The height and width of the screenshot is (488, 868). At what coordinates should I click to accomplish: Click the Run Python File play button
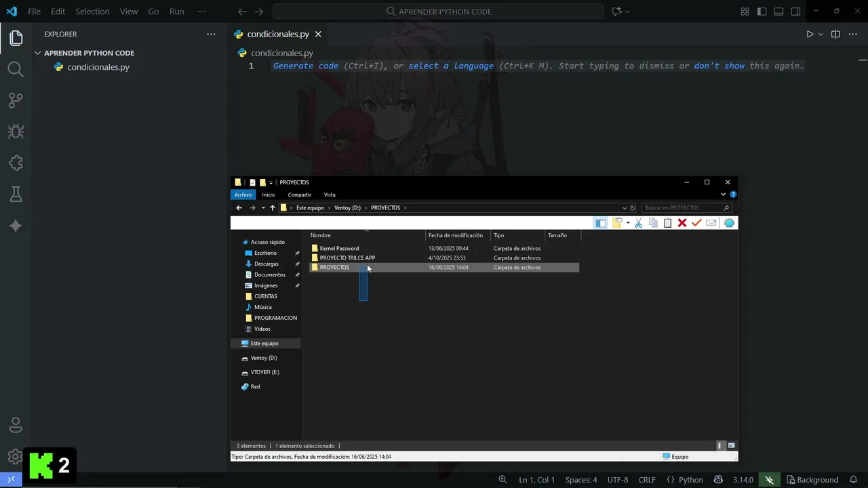[x=810, y=34]
